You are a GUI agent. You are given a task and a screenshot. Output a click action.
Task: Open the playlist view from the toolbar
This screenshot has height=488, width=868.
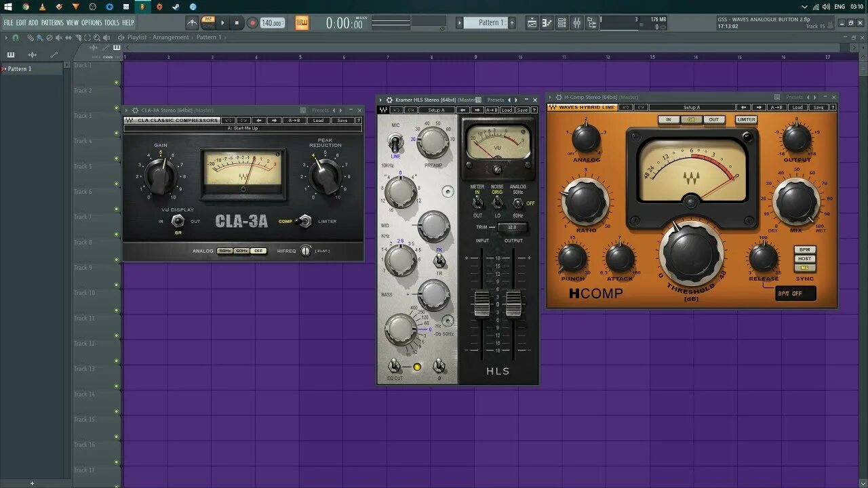[x=532, y=22]
